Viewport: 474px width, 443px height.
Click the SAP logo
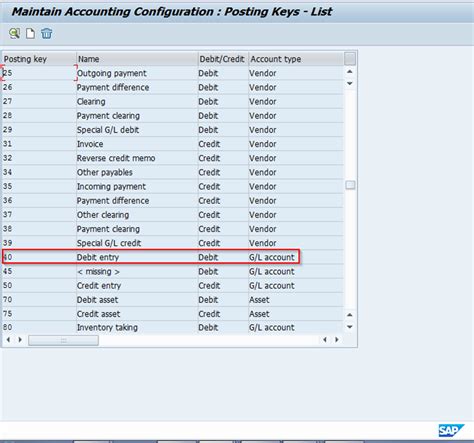coord(451,430)
